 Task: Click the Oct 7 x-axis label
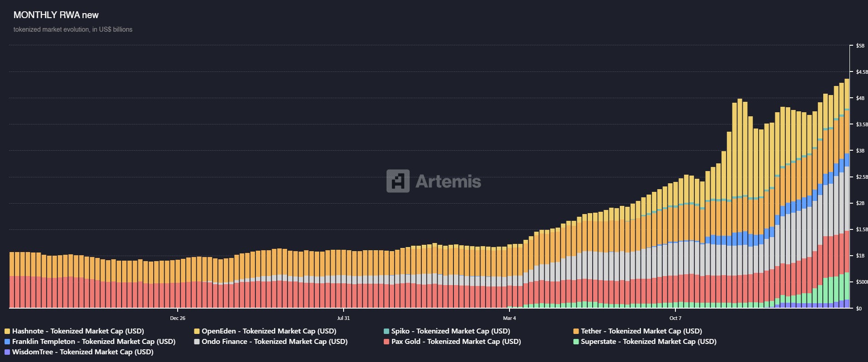(675, 318)
